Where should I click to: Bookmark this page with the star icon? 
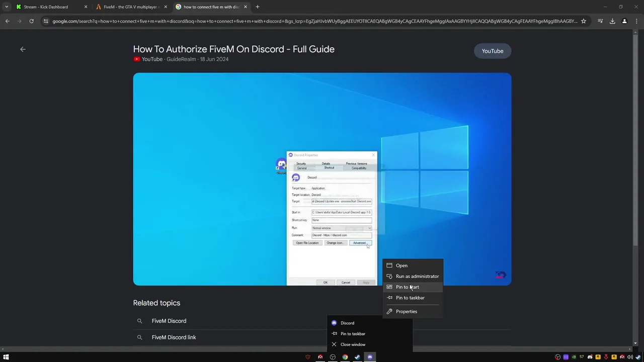click(584, 21)
